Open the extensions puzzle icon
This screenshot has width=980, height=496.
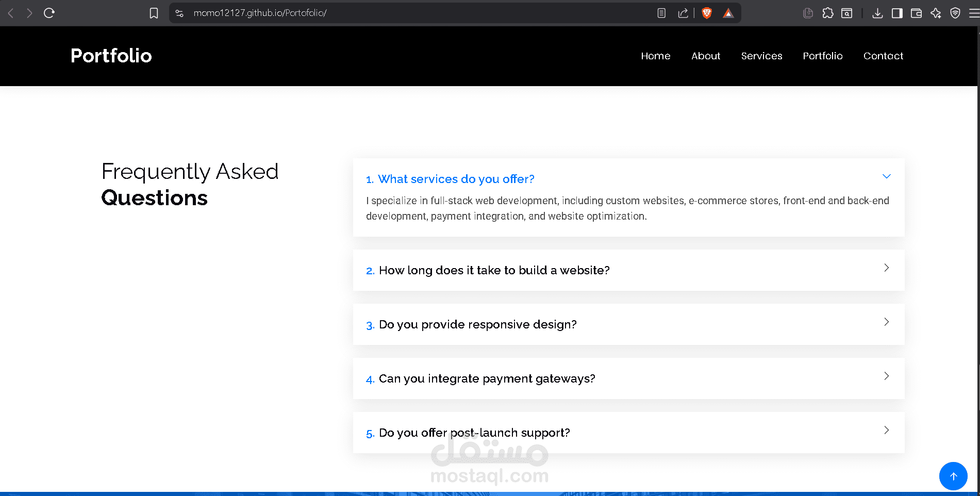pos(828,13)
